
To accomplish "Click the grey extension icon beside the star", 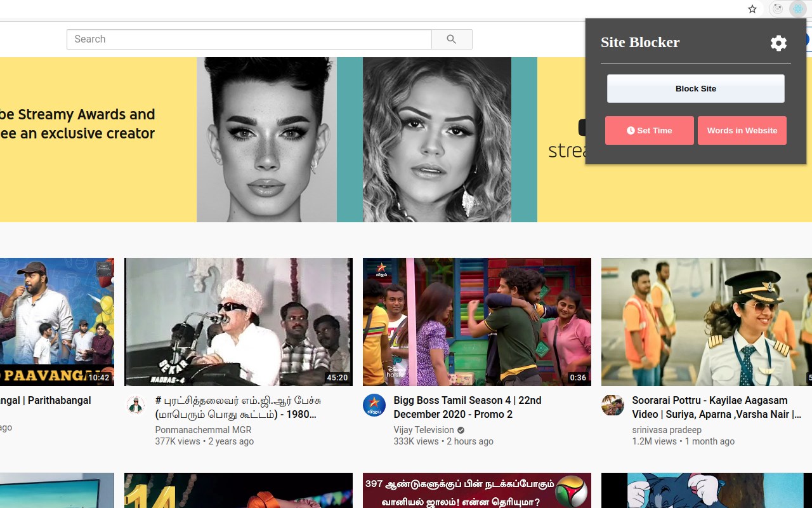I will (777, 9).
